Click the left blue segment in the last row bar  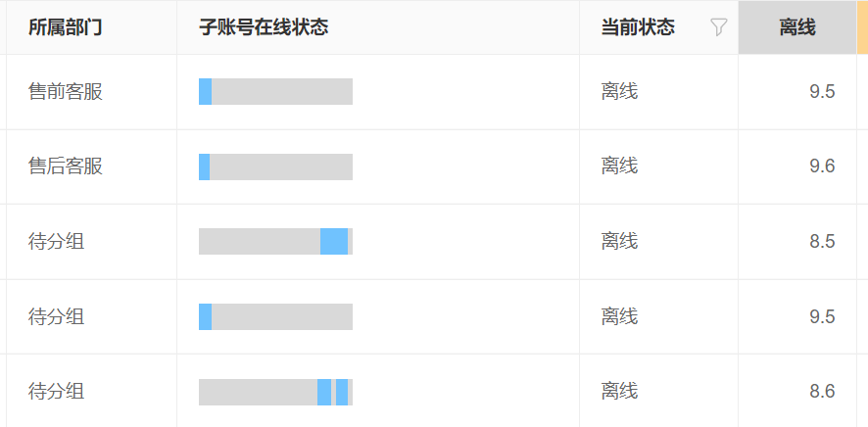[x=324, y=392]
